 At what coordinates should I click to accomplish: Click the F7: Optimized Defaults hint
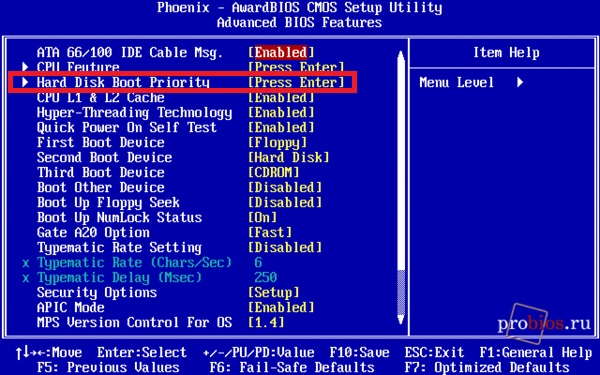coord(487,367)
